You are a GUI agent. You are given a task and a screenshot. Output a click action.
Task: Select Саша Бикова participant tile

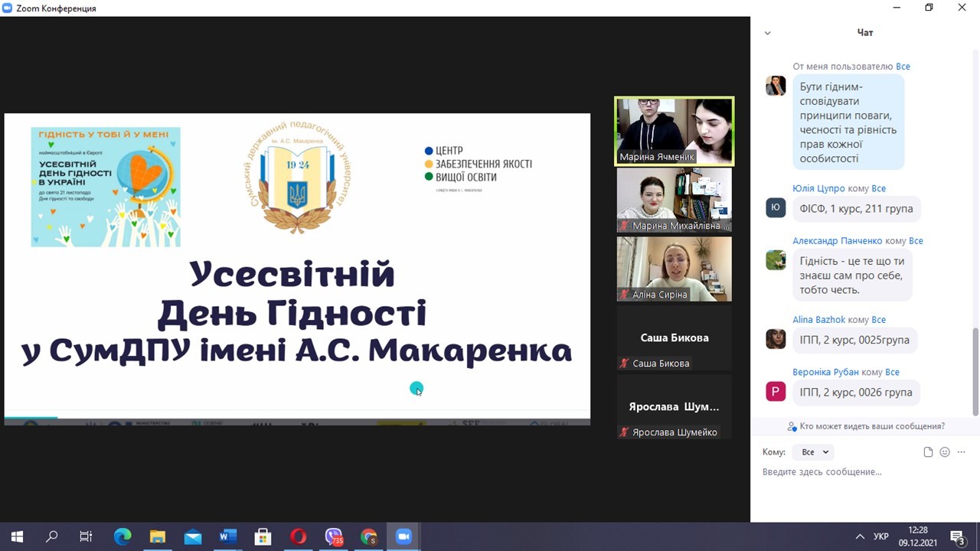[675, 338]
